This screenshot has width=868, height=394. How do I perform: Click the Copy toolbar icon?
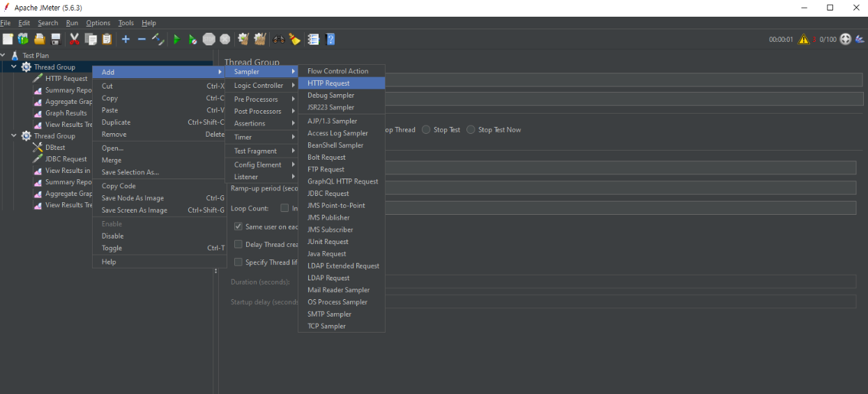(91, 39)
